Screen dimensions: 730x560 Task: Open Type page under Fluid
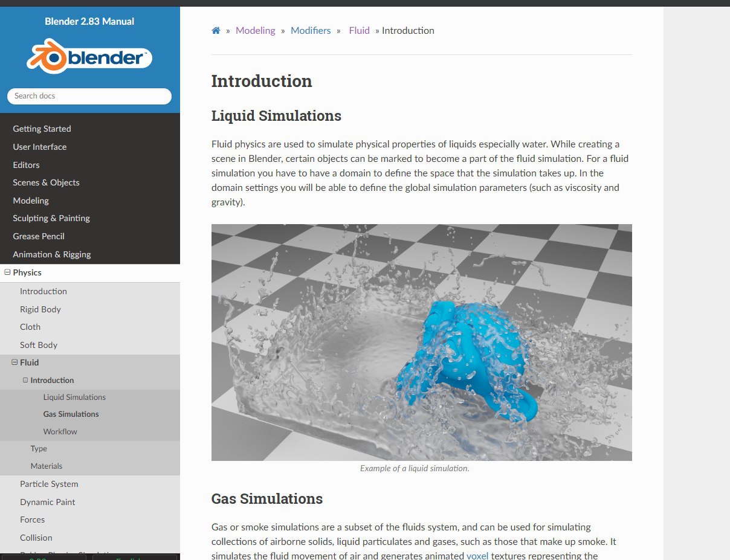tap(39, 448)
